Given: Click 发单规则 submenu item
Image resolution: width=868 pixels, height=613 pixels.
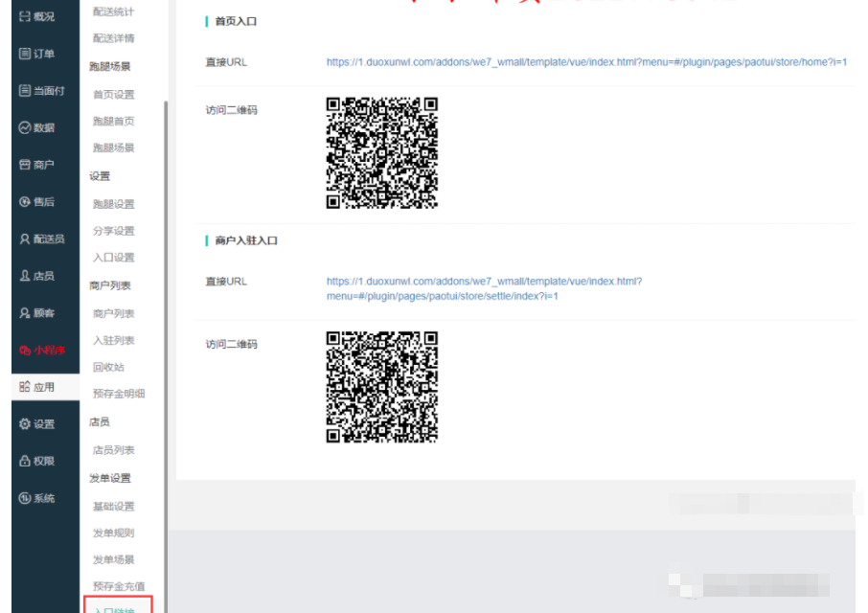Looking at the screenshot, I should (x=113, y=533).
